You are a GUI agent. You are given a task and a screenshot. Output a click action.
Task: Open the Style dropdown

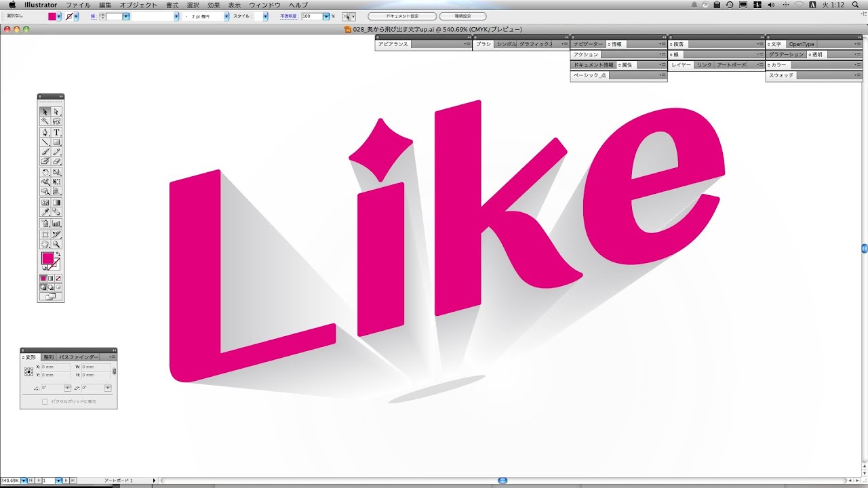(266, 16)
